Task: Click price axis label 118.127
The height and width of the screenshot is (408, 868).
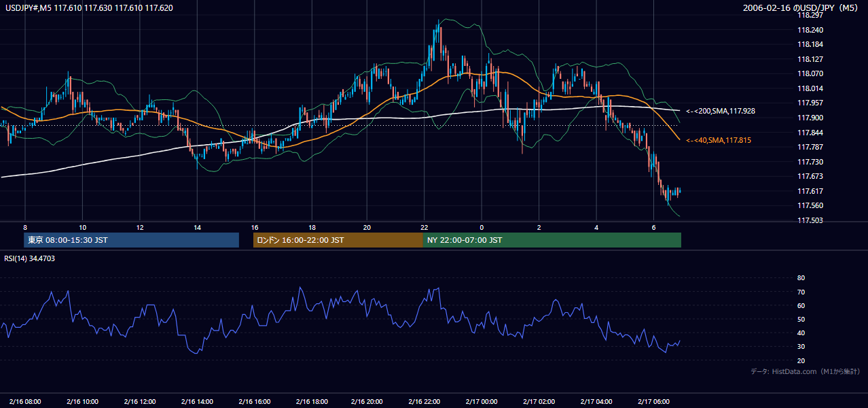Action: click(810, 59)
